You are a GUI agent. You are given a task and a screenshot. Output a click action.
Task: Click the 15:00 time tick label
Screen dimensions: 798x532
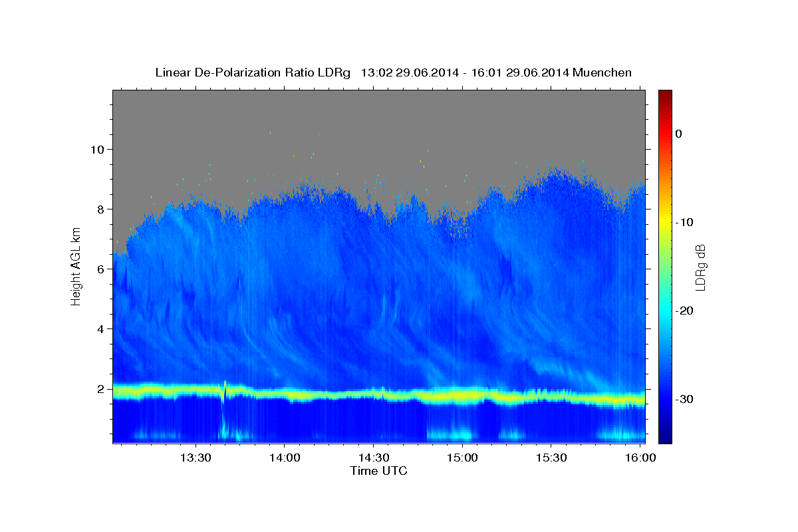click(x=462, y=458)
